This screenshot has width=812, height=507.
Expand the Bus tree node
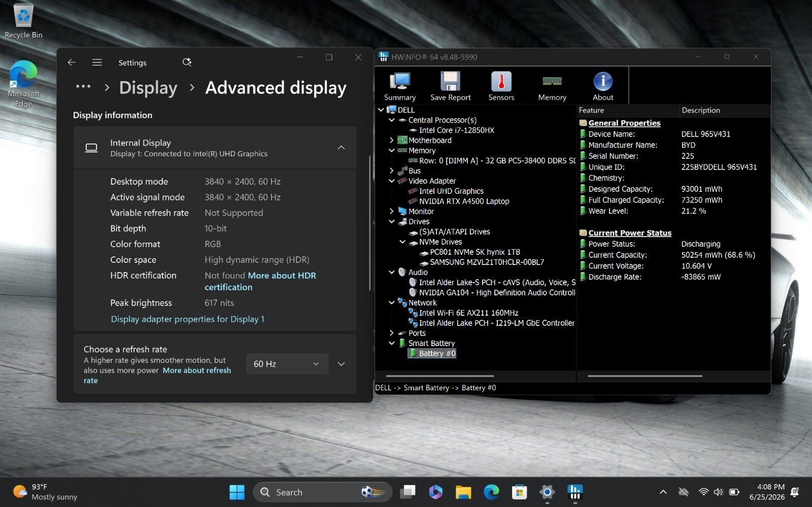pos(391,171)
